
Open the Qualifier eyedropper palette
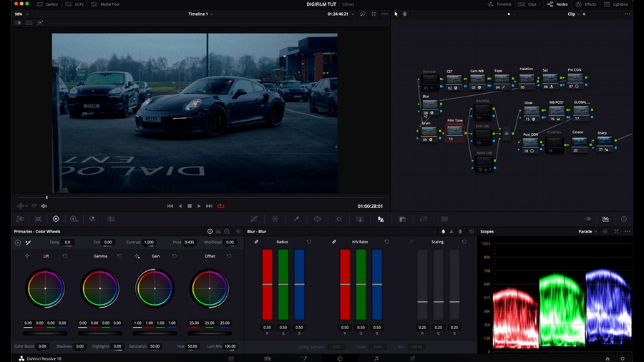point(296,219)
